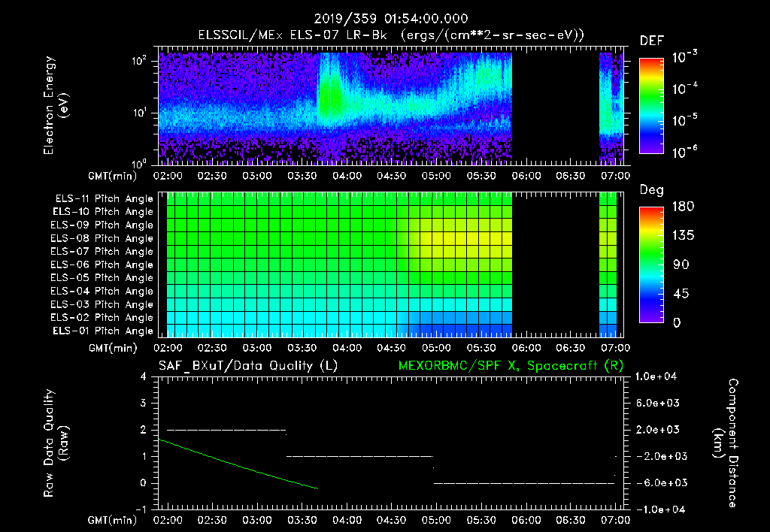Click the 10^-3 value on the DEF scale
The image size is (770, 532).
[684, 57]
